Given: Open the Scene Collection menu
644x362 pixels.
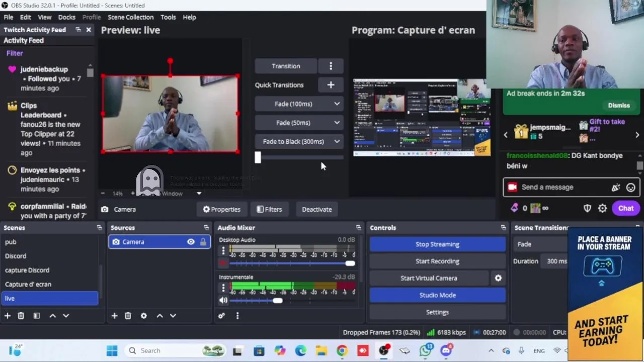Looking at the screenshot, I should pos(130,17).
